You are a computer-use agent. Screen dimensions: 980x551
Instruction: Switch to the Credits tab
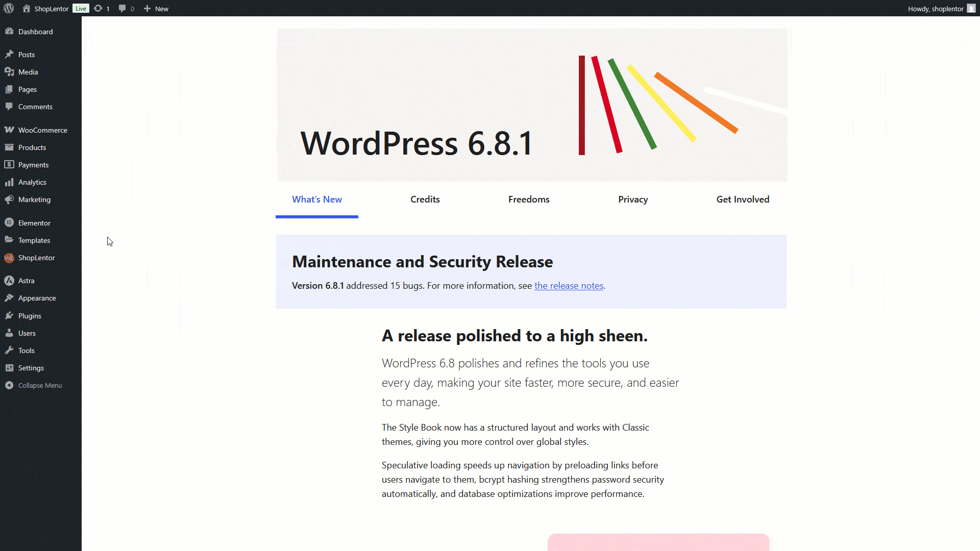[425, 199]
